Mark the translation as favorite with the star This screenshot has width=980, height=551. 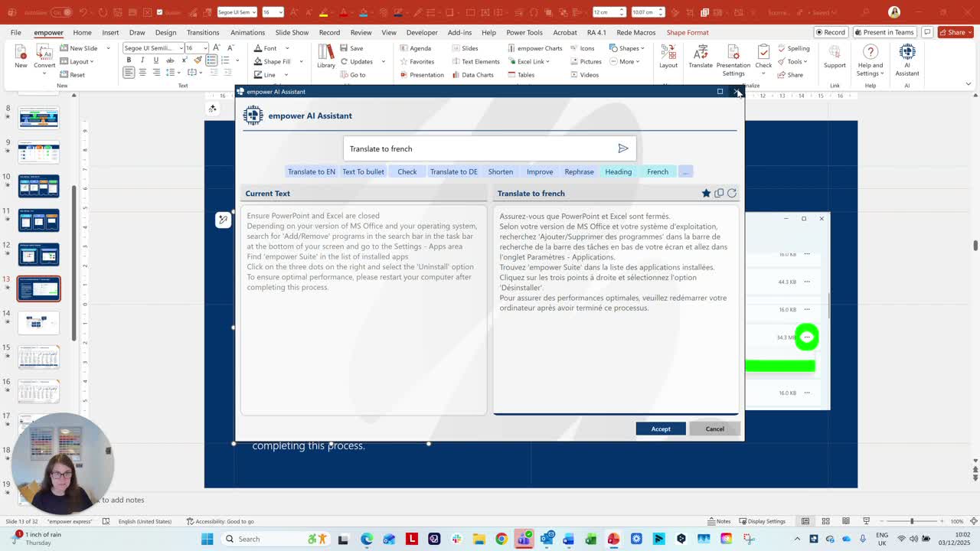click(706, 194)
